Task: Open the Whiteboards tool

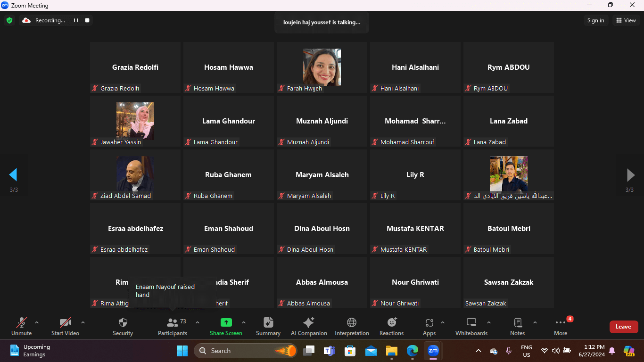Action: [471, 323]
